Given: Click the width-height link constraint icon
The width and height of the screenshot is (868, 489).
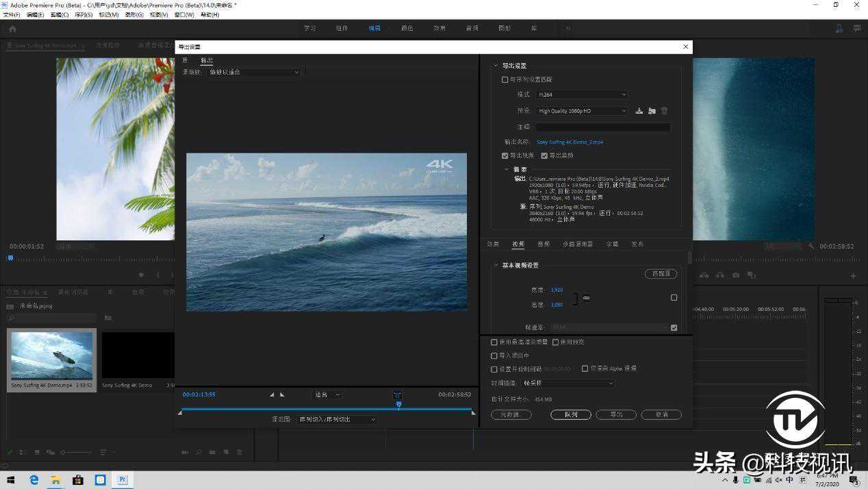Looking at the screenshot, I should click(587, 298).
